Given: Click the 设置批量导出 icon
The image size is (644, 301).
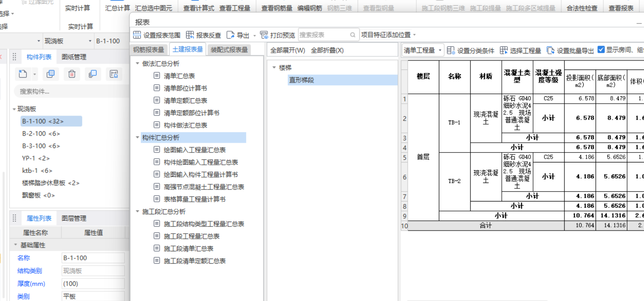Looking at the screenshot, I should 551,50.
